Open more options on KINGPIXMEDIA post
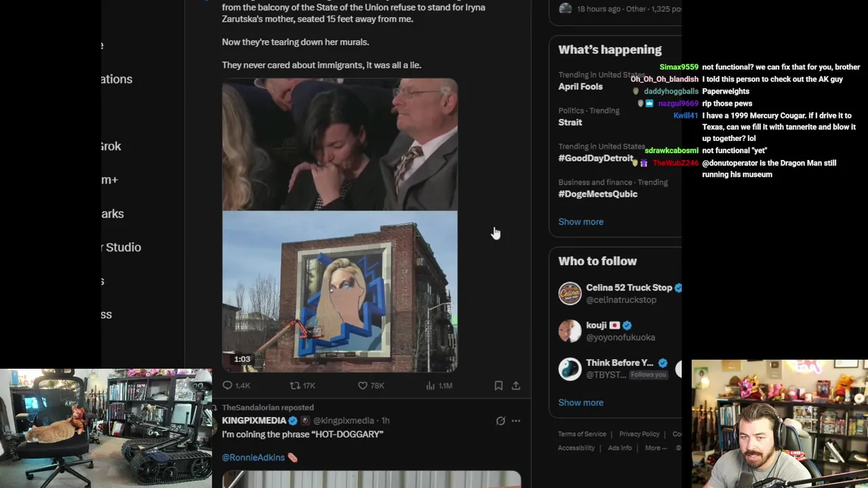Image resolution: width=868 pixels, height=488 pixels. tap(516, 421)
